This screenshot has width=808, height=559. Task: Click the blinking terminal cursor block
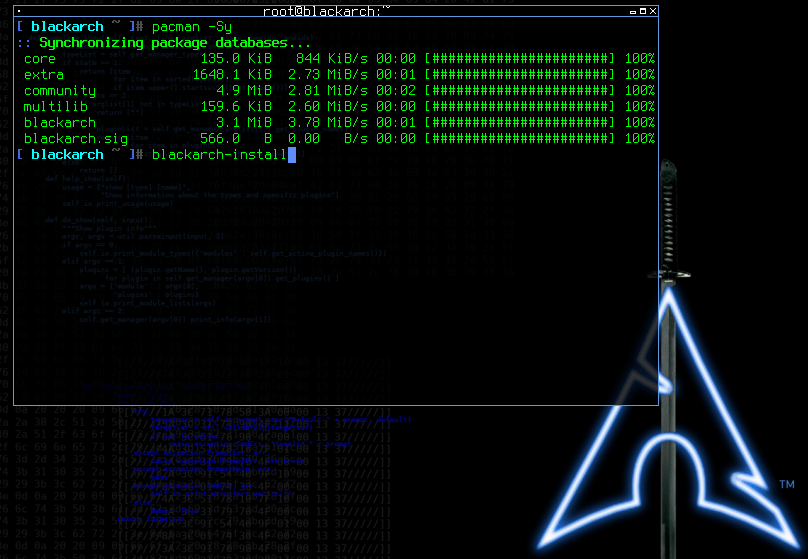[x=292, y=155]
